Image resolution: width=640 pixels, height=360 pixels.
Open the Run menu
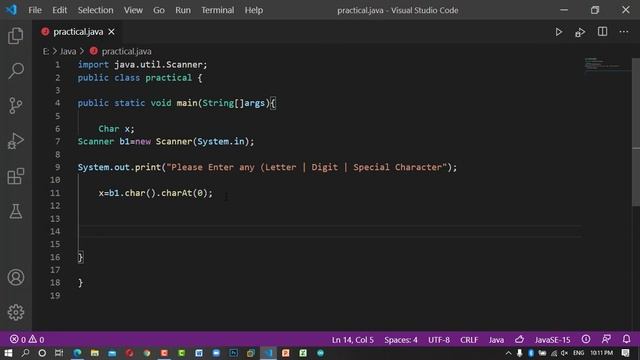click(x=183, y=10)
